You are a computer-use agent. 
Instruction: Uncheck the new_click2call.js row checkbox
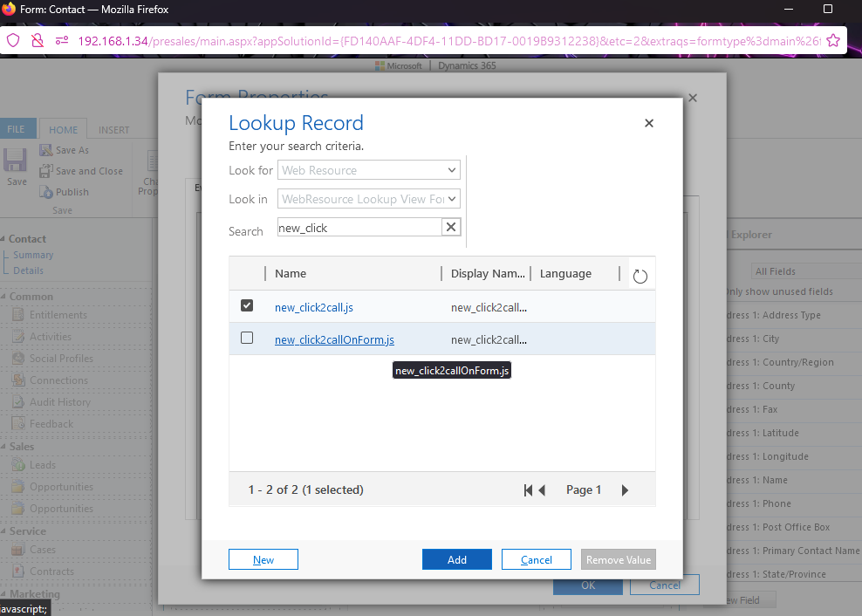247,306
